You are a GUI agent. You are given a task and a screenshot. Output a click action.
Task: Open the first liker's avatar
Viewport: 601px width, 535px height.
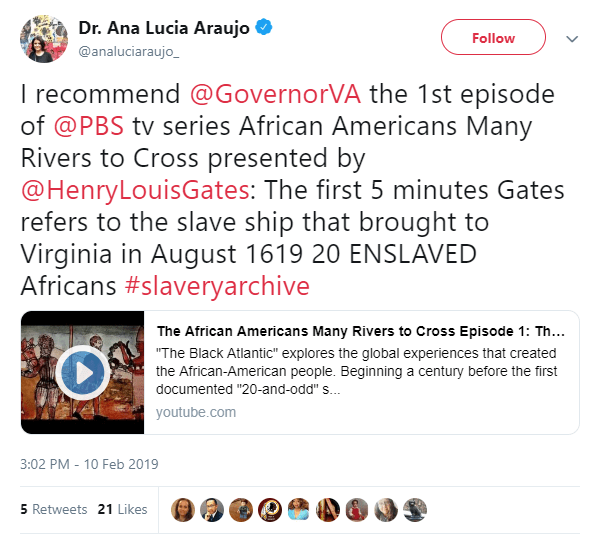coord(183,510)
